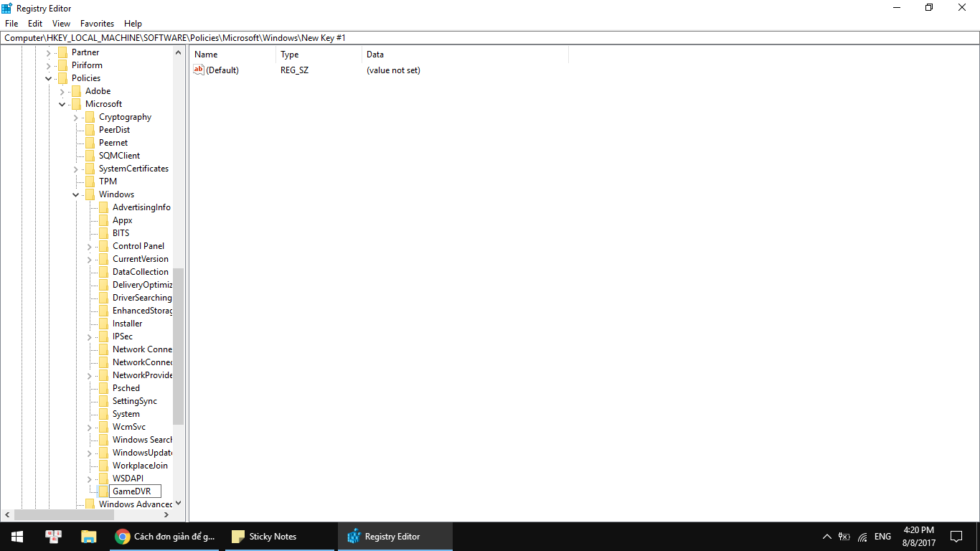The height and width of the screenshot is (551, 980).
Task: Open the View menu
Action: pyautogui.click(x=61, y=23)
